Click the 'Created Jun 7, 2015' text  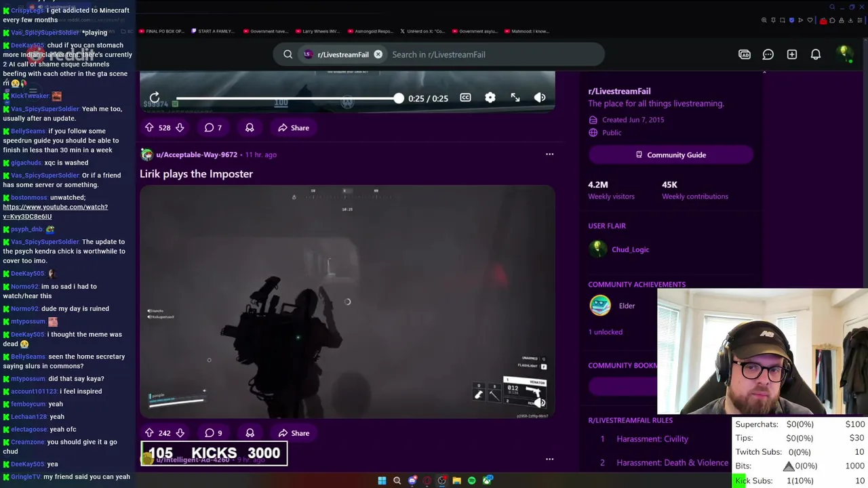click(633, 120)
